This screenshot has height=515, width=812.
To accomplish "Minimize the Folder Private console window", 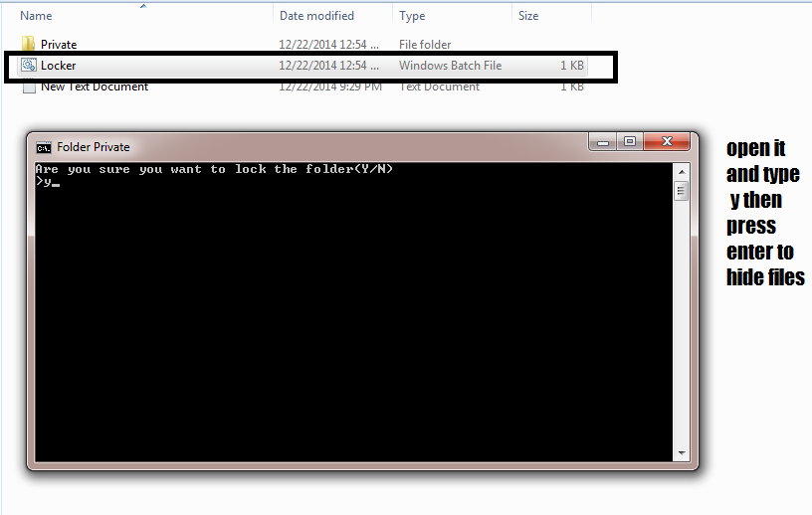I will pos(603,142).
